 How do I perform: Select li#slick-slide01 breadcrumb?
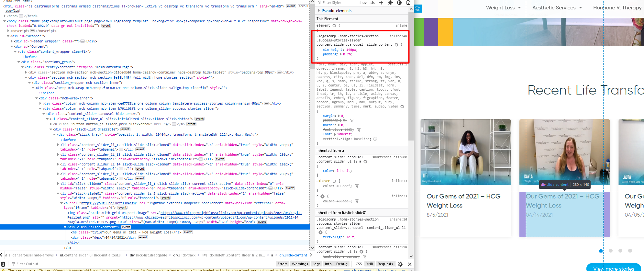pyautogui.click(x=233, y=255)
